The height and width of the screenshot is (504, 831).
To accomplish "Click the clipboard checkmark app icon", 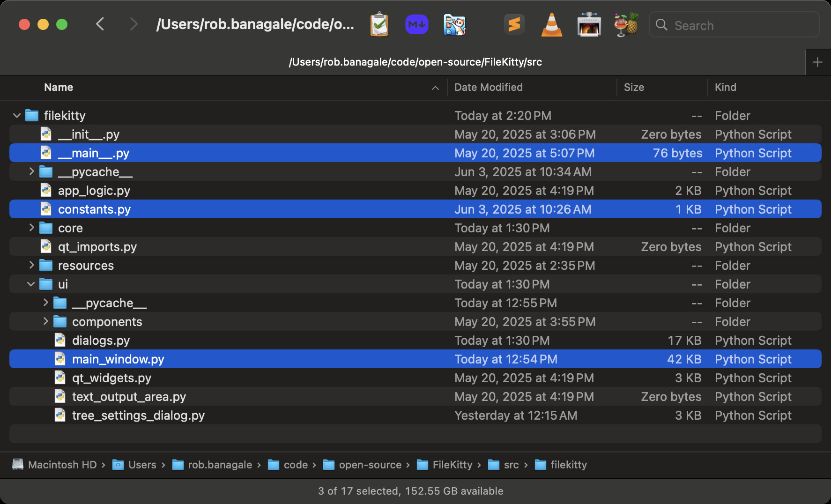I will [379, 25].
